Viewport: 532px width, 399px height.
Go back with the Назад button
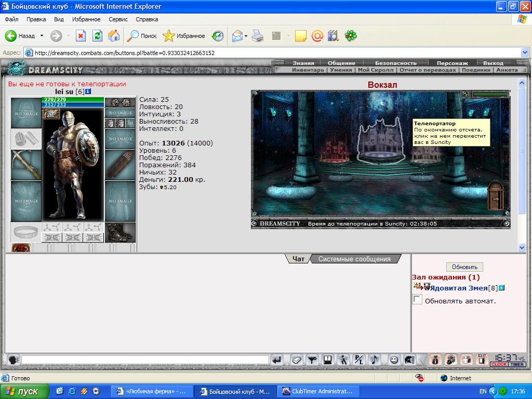tap(20, 36)
